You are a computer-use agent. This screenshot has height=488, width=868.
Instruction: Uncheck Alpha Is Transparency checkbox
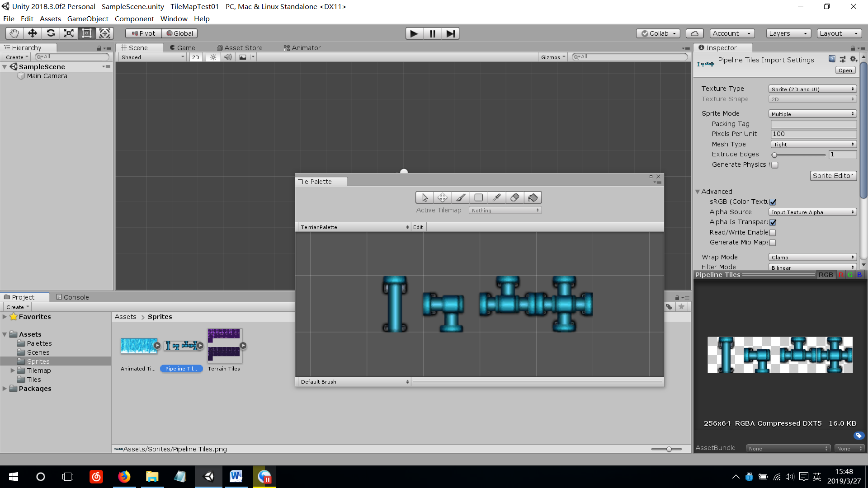coord(773,222)
